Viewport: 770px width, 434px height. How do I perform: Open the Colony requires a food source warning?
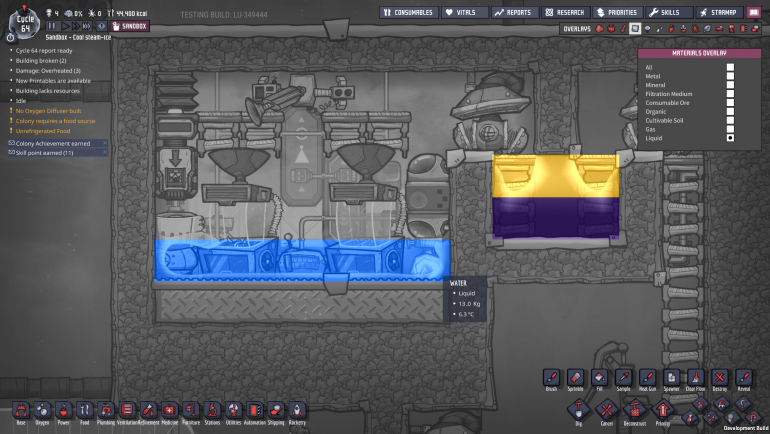[55, 121]
